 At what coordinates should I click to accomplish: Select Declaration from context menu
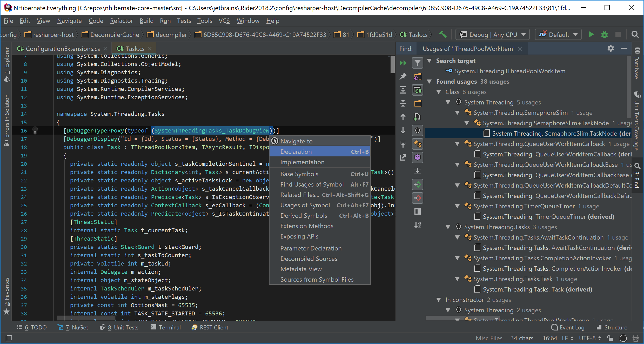pos(319,151)
